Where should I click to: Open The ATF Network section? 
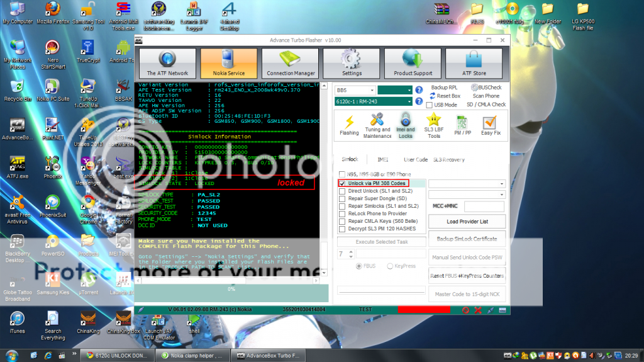coord(167,63)
